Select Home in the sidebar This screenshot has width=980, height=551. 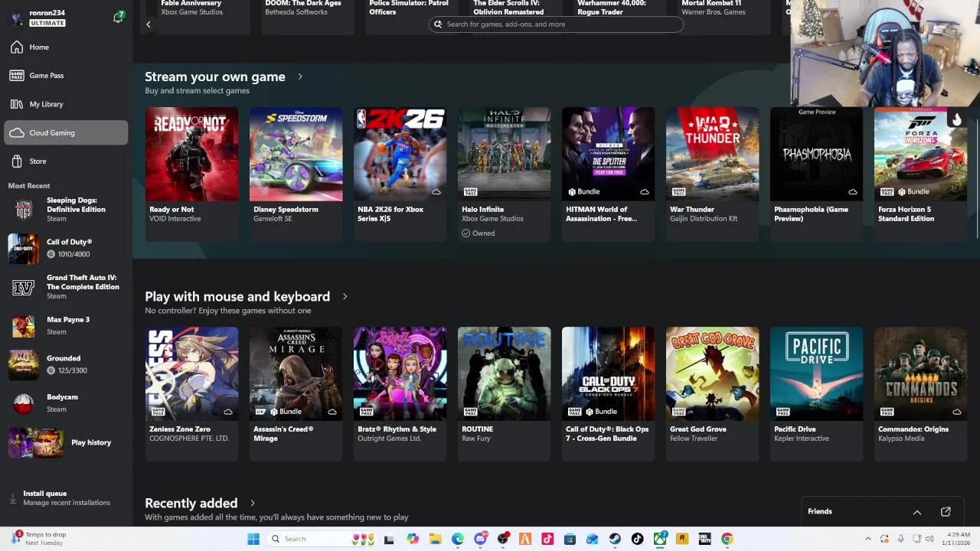tap(66, 47)
